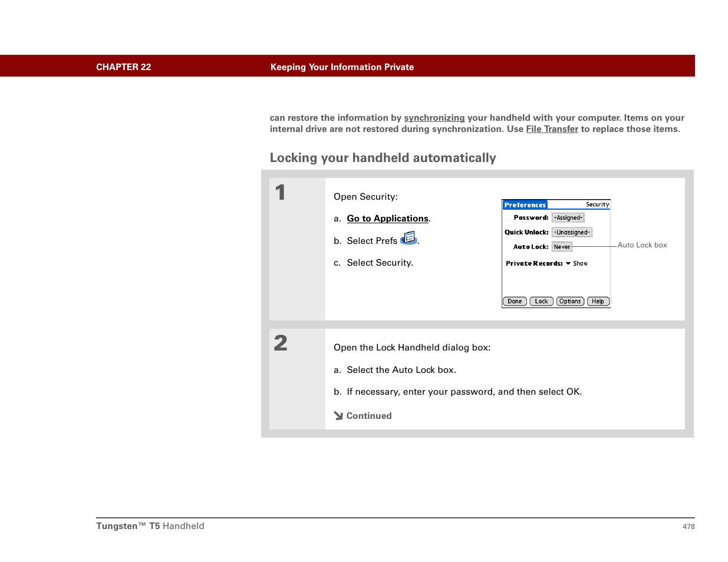Click the 'Open Security:' instruction text
This screenshot has height=562, width=728.
(365, 197)
